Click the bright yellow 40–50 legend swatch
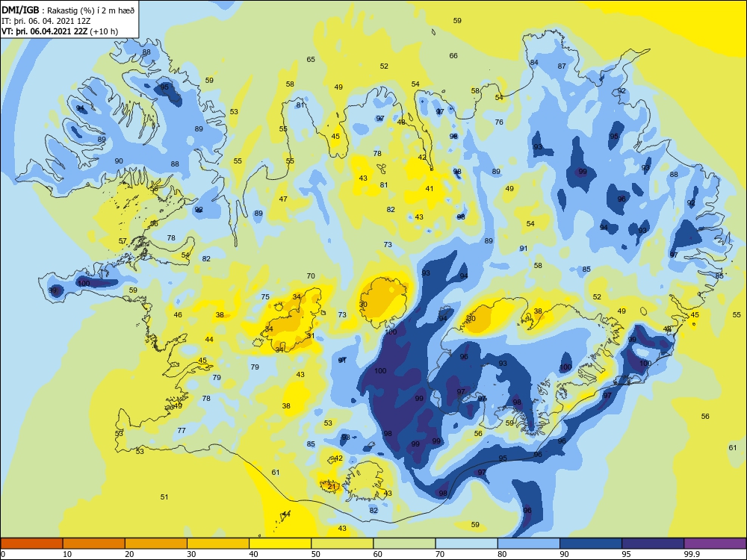The height and width of the screenshot is (560, 747). pos(280,544)
